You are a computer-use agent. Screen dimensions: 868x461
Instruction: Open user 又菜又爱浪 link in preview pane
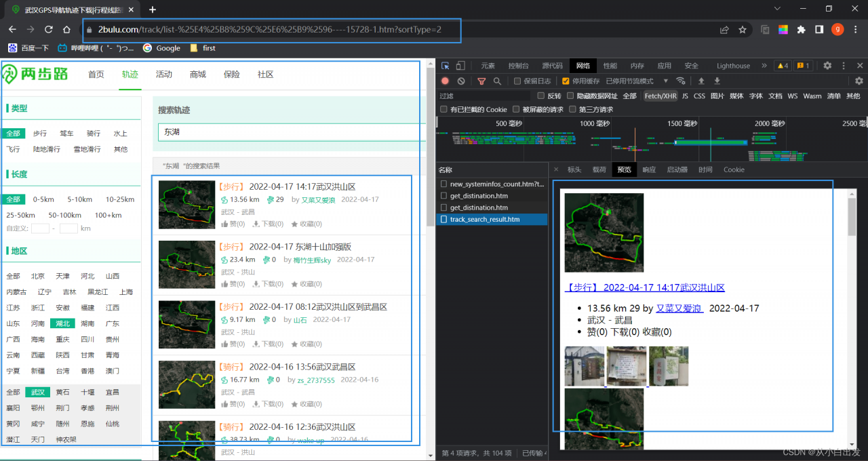point(679,308)
